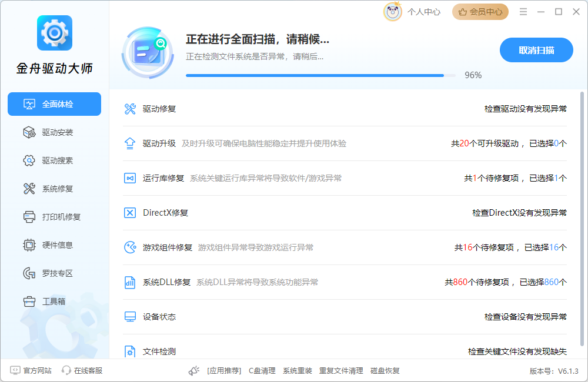
Task: Open 磁盘恢复 footer link
Action: [385, 371]
